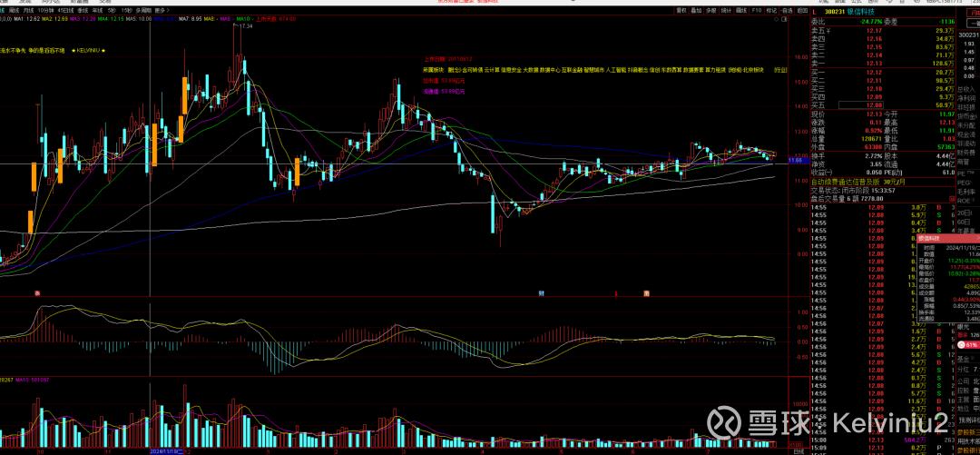This screenshot has height=455, width=980.
Task: Toggle the side panel square icon
Action: [784, 19]
